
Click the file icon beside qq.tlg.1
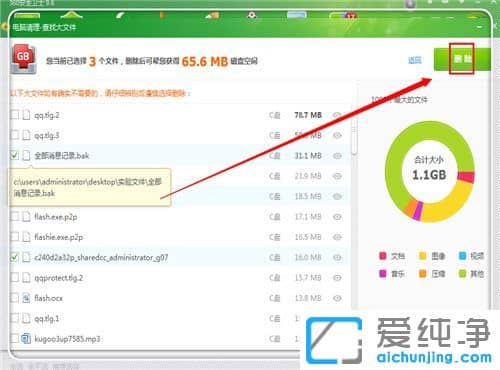click(26, 318)
